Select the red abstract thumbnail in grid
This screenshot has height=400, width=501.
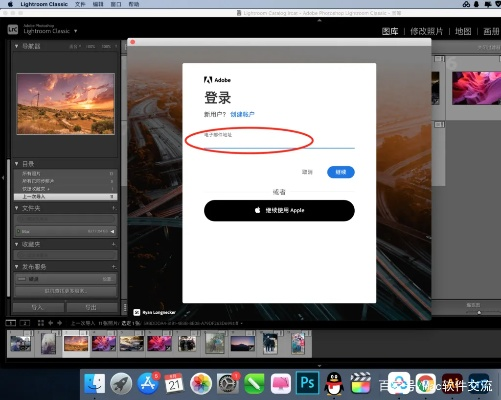click(x=476, y=88)
